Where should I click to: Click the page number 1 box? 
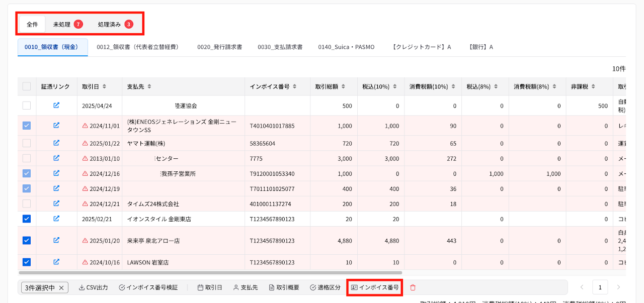(600, 287)
